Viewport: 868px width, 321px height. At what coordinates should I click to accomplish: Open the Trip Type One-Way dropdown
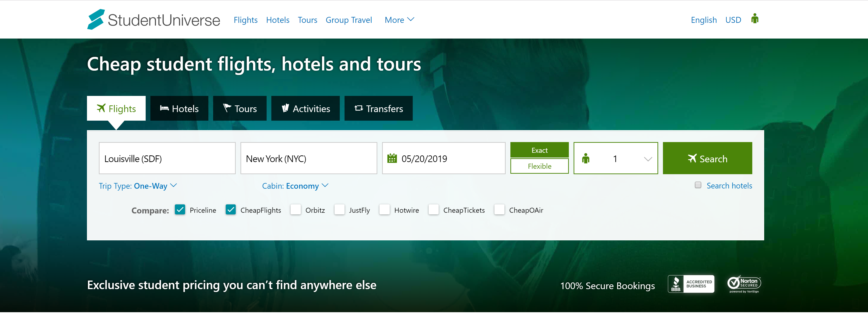click(138, 186)
